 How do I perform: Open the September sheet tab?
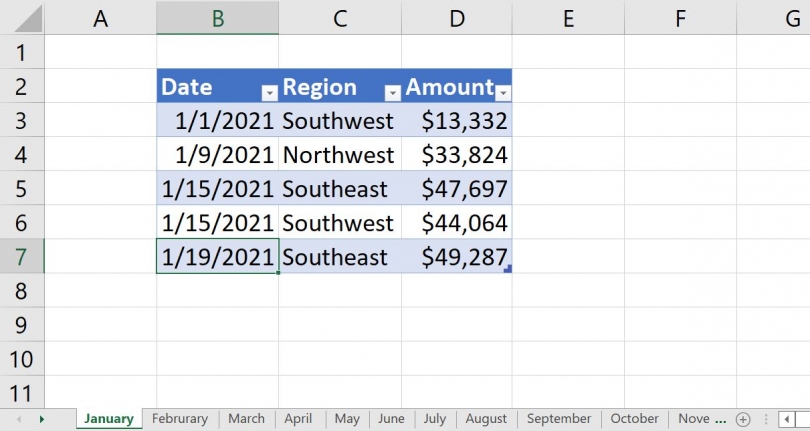(559, 419)
